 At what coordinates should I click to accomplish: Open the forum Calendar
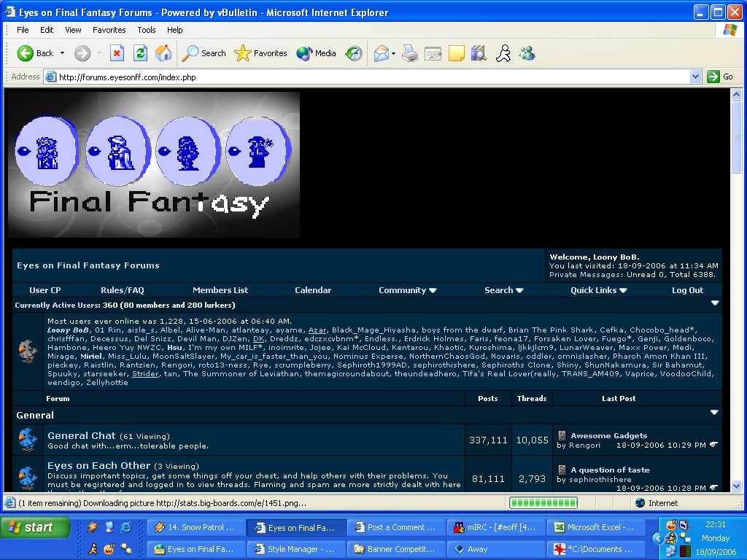313,290
